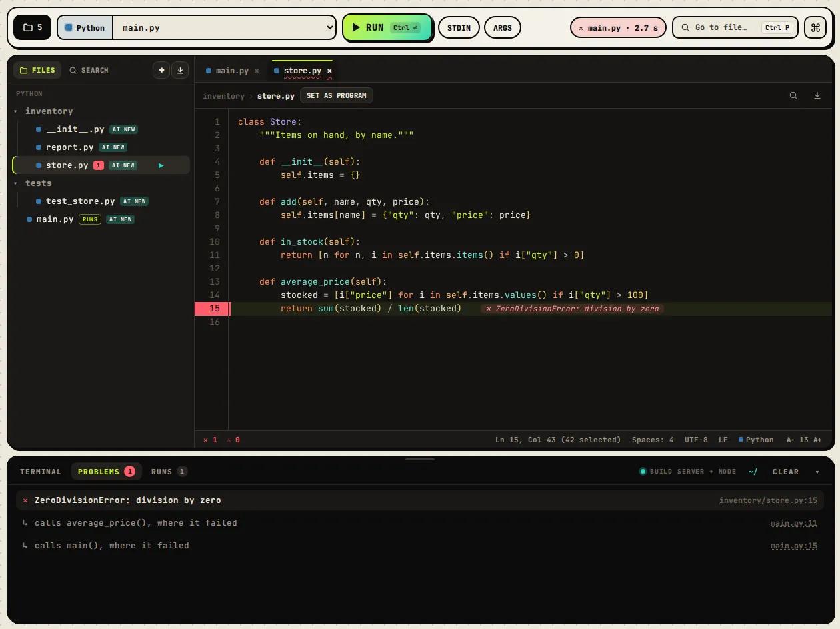Select the 'calls average_price()' trace row
The width and height of the screenshot is (840, 629).
420,523
